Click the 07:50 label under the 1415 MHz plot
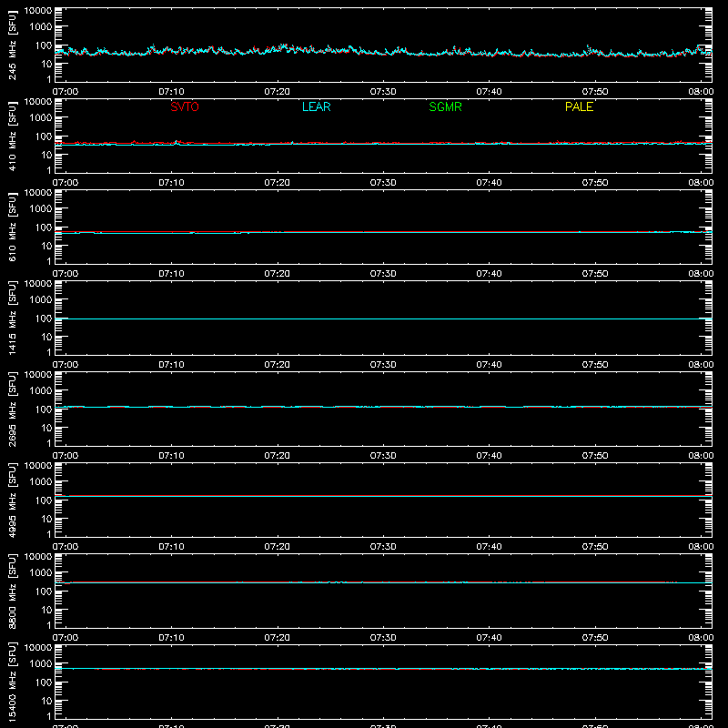 point(595,365)
